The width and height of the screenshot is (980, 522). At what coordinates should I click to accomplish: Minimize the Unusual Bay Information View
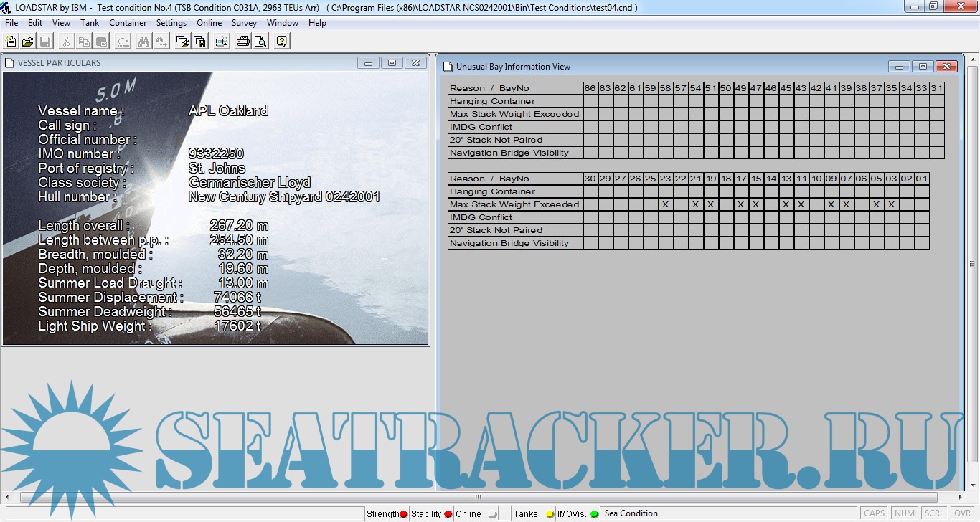[x=899, y=67]
